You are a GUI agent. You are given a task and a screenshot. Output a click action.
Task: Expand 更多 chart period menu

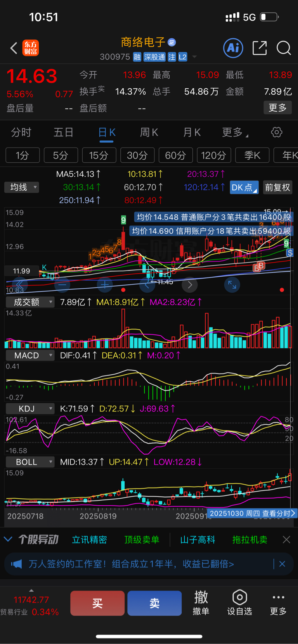(235, 133)
